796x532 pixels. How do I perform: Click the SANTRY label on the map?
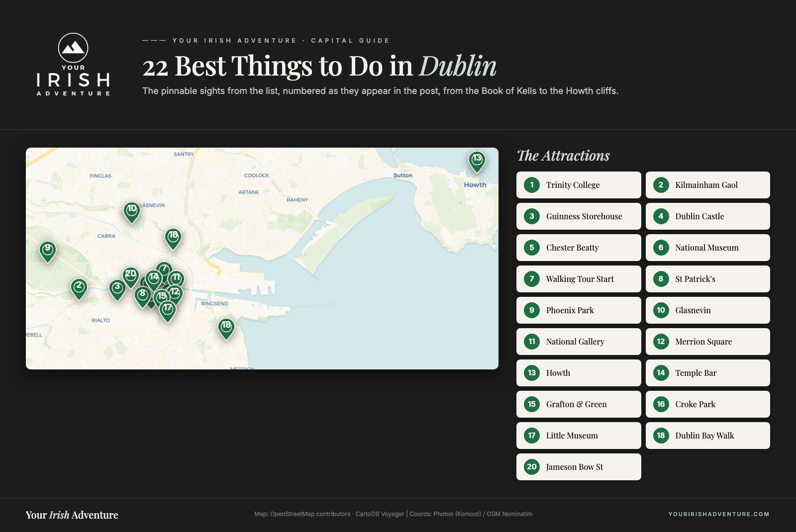pos(184,154)
